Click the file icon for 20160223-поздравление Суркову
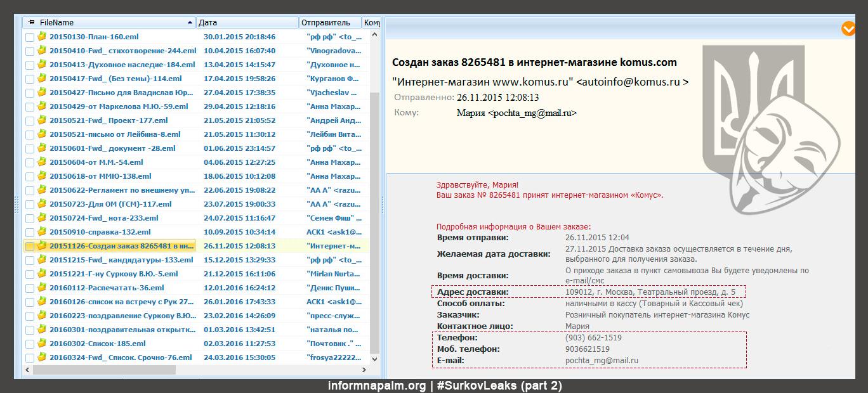Viewport: 868px width, 393px height. point(42,315)
